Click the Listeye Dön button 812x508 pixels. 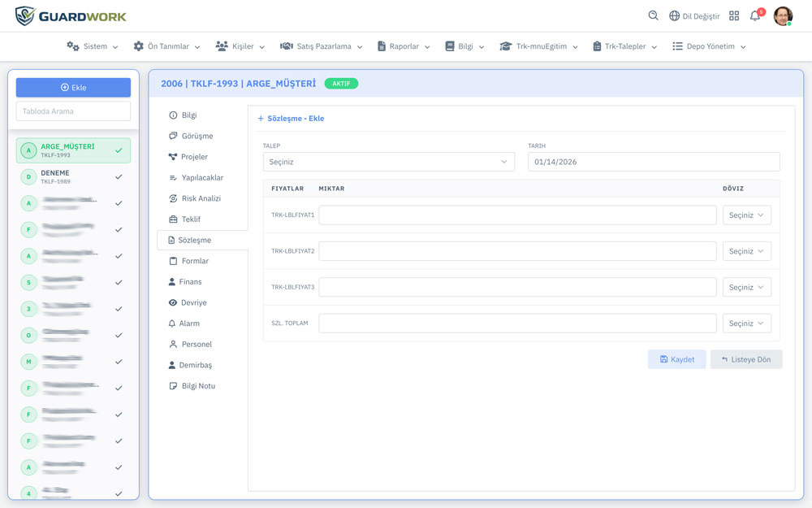(746, 359)
